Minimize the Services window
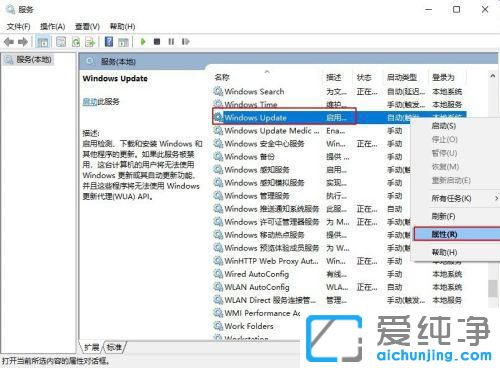 tap(429, 10)
